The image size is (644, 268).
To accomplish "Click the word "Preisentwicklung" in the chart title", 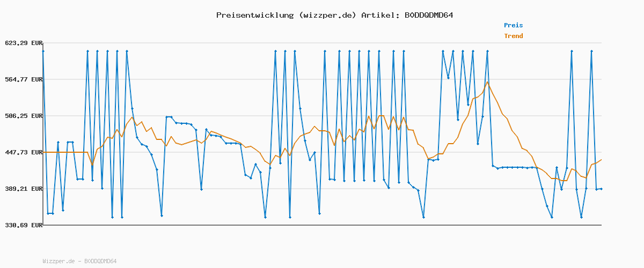I will pos(255,15).
